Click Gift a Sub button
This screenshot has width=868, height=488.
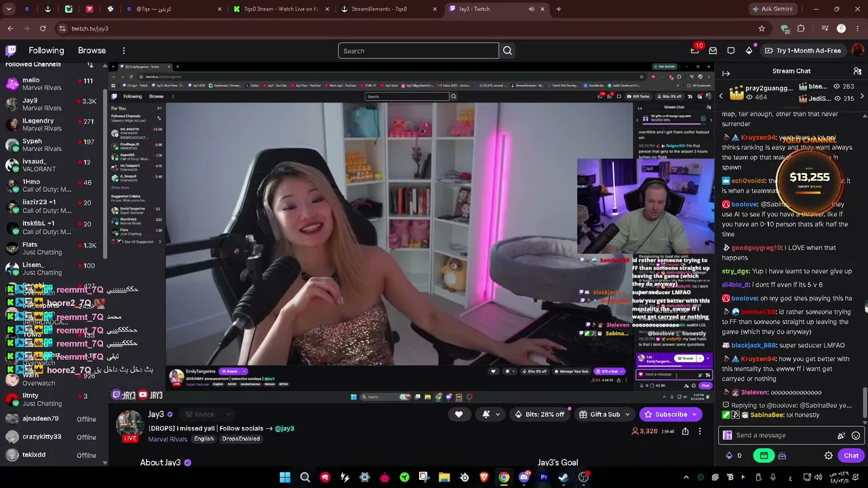[599, 414]
